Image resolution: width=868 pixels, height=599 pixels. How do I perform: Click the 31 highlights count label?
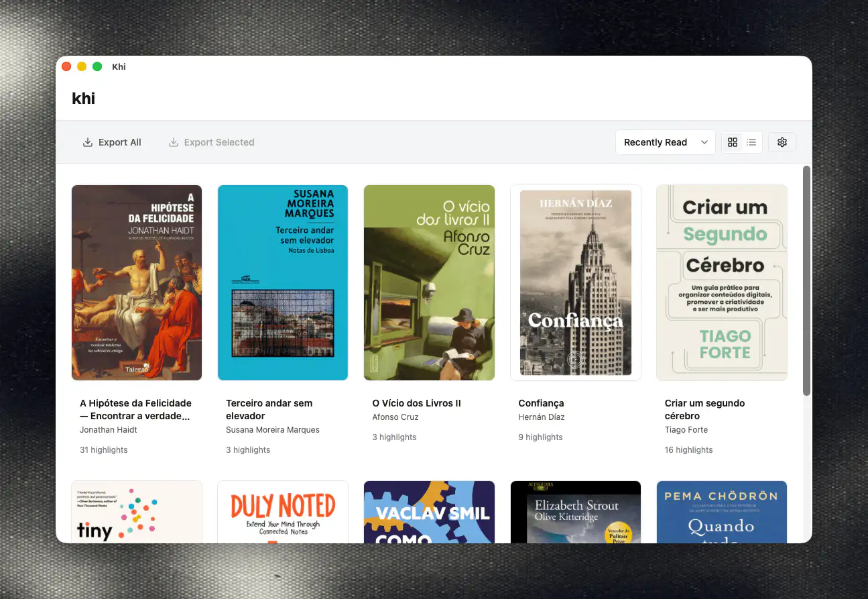coord(104,450)
